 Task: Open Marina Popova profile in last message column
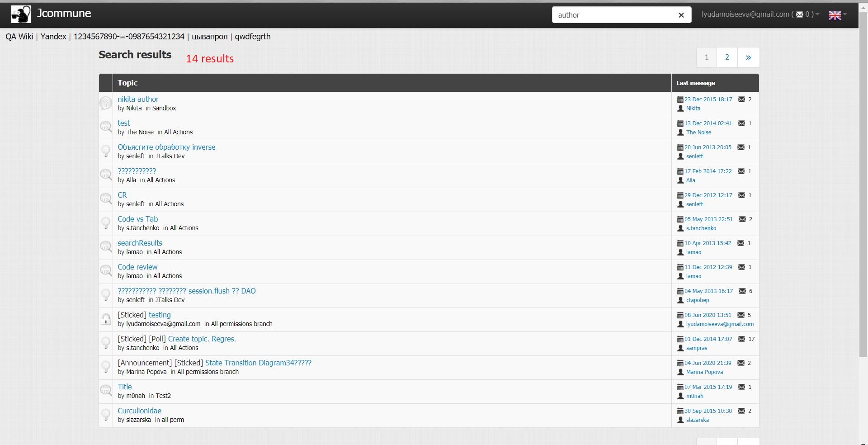(x=704, y=372)
